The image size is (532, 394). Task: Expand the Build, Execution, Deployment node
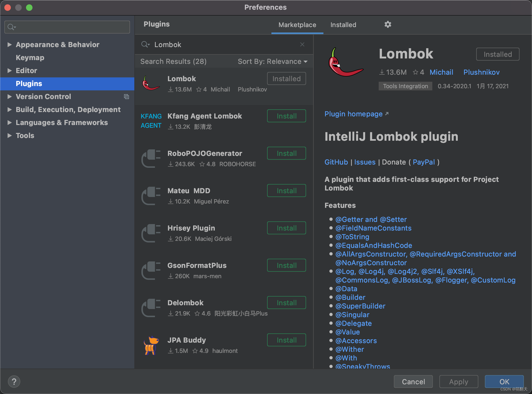(9, 110)
